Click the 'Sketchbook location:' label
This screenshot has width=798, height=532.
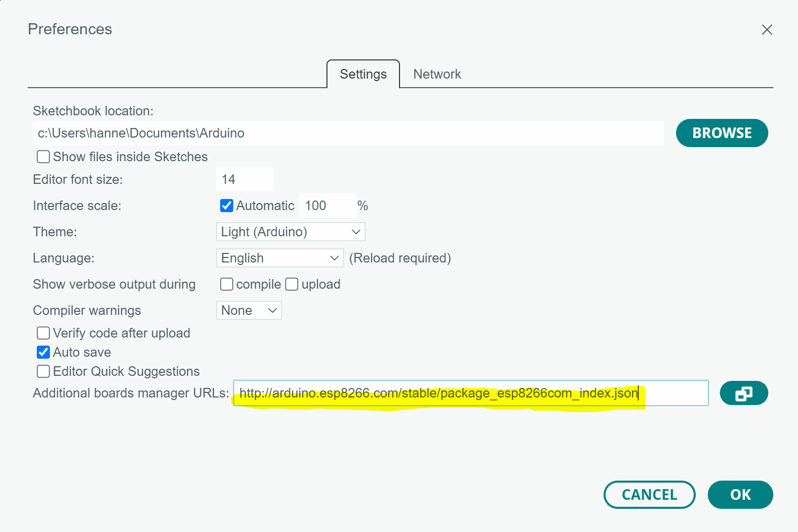[93, 111]
